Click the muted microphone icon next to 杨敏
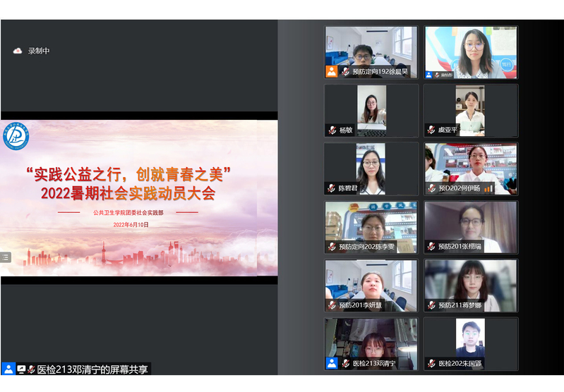Screen dimensions: 564x392 coord(332,130)
